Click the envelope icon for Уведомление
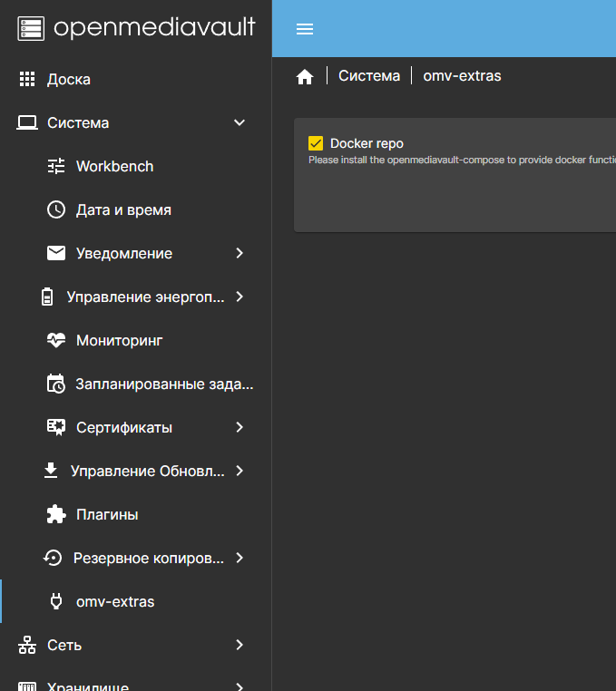This screenshot has height=691, width=616. pyautogui.click(x=56, y=253)
